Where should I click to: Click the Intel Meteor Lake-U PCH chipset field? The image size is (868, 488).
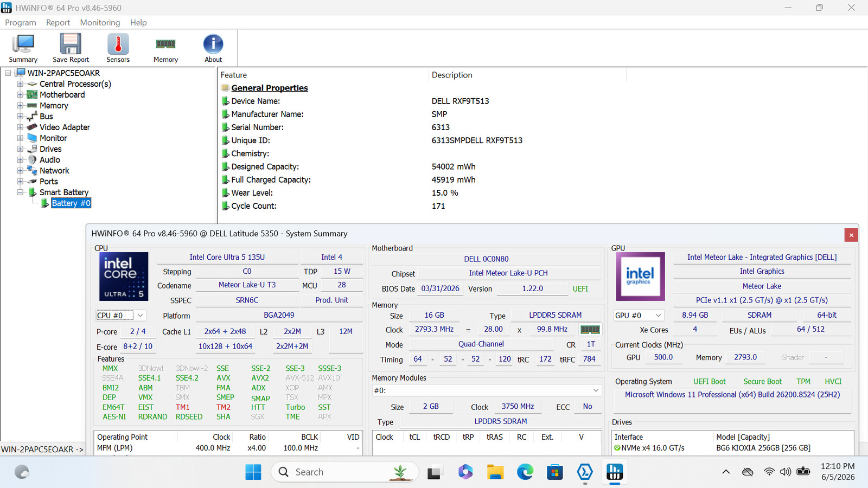point(508,273)
